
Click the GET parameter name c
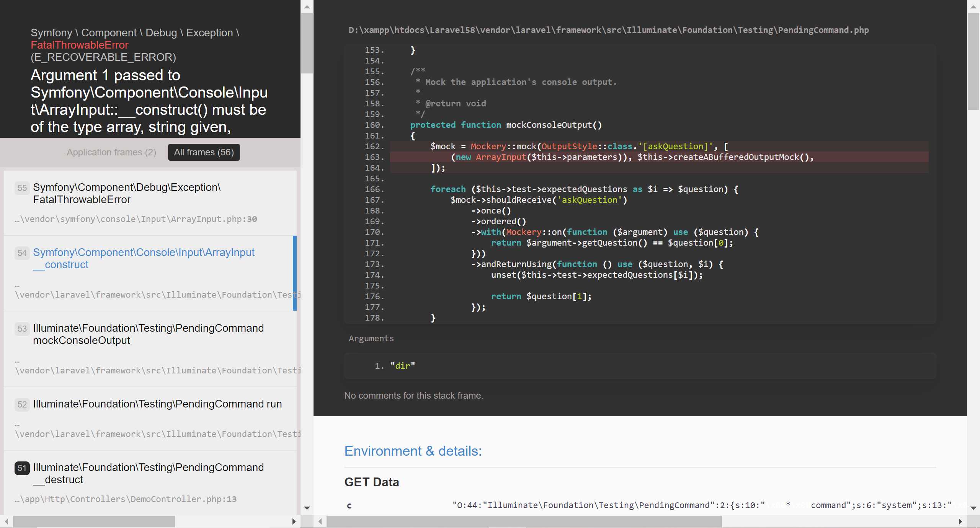349,505
